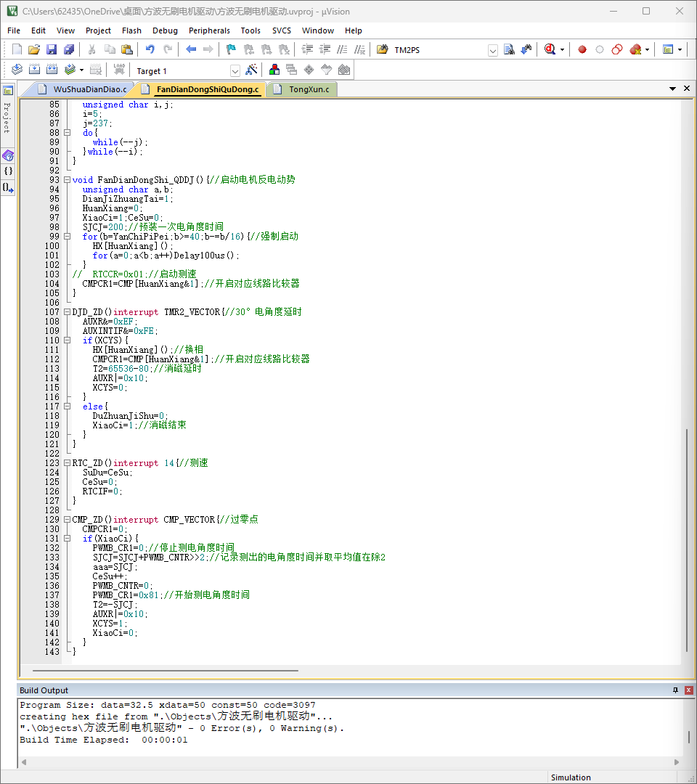Start incremental find
Image resolution: width=697 pixels, height=784 pixels.
[526, 49]
